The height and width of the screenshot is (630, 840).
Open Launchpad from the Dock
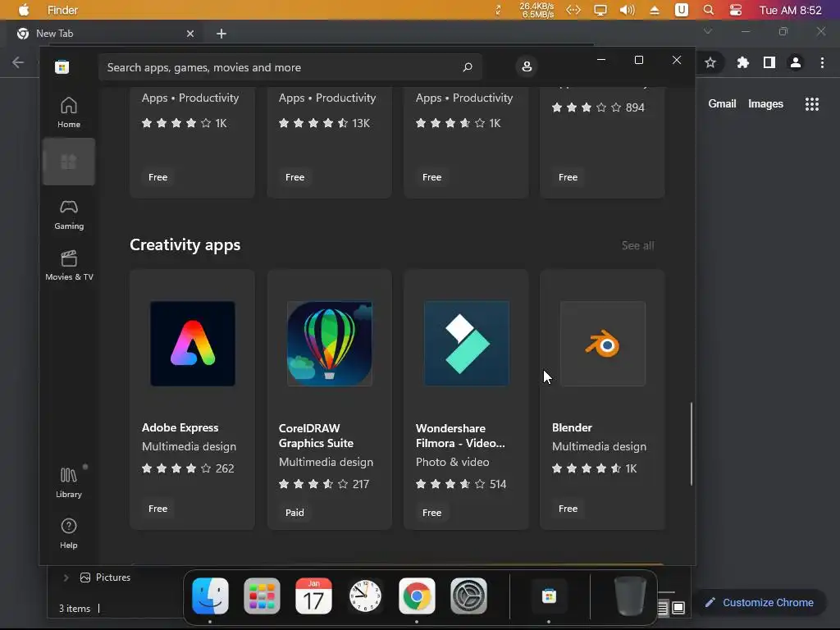[x=262, y=596]
